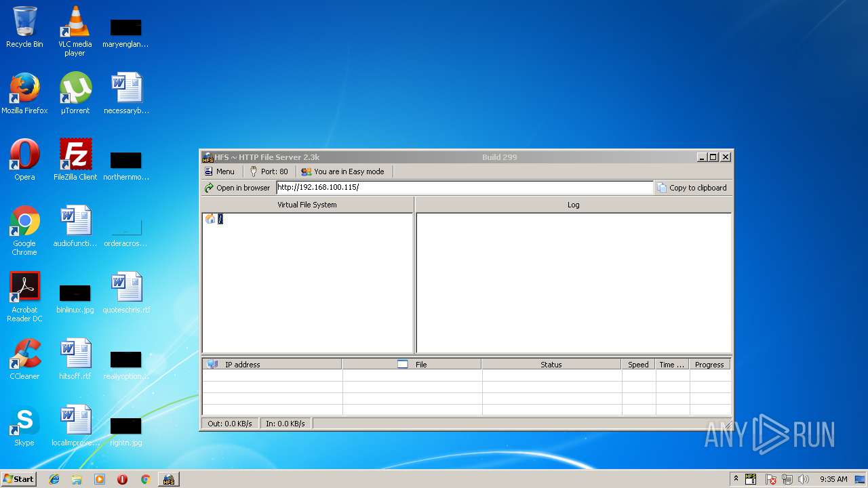Click Open in browser button
This screenshot has height=488, width=868.
click(237, 188)
